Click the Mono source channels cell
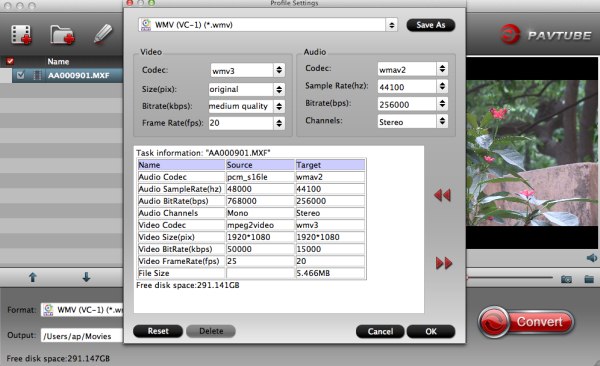Image resolution: width=600 pixels, height=366 pixels. tap(260, 213)
